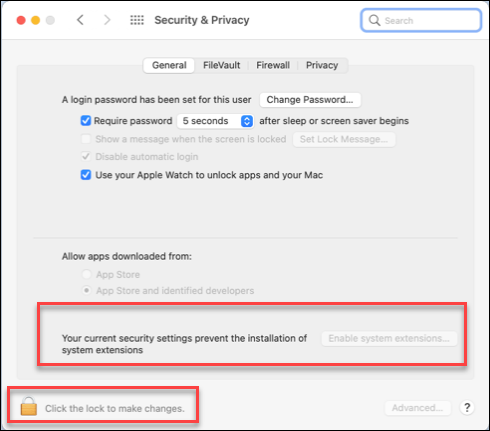Switch to the FileVault tab

(221, 65)
